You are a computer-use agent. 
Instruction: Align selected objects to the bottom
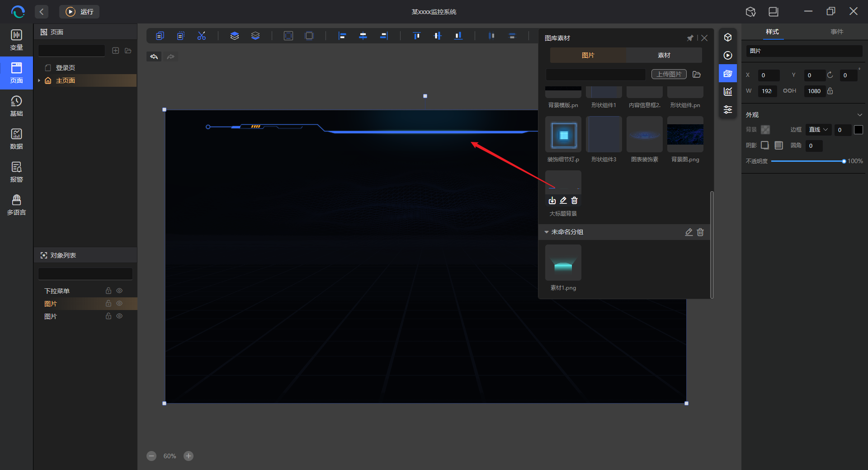(458, 36)
